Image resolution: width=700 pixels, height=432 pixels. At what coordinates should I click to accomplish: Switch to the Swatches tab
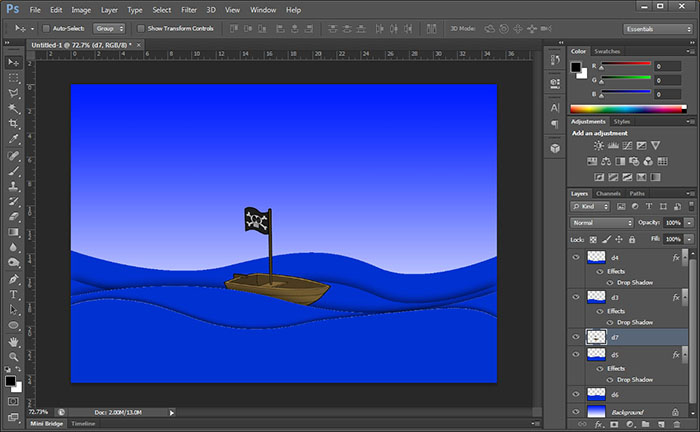[x=607, y=51]
